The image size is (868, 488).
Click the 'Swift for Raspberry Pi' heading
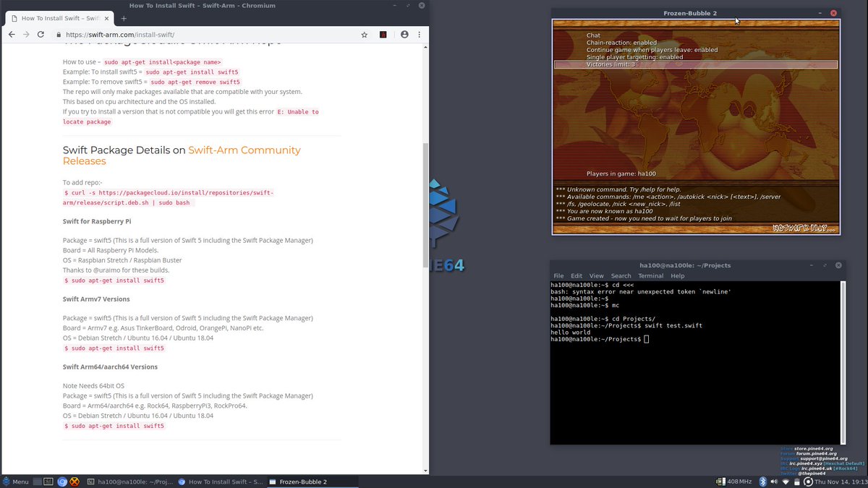97,221
